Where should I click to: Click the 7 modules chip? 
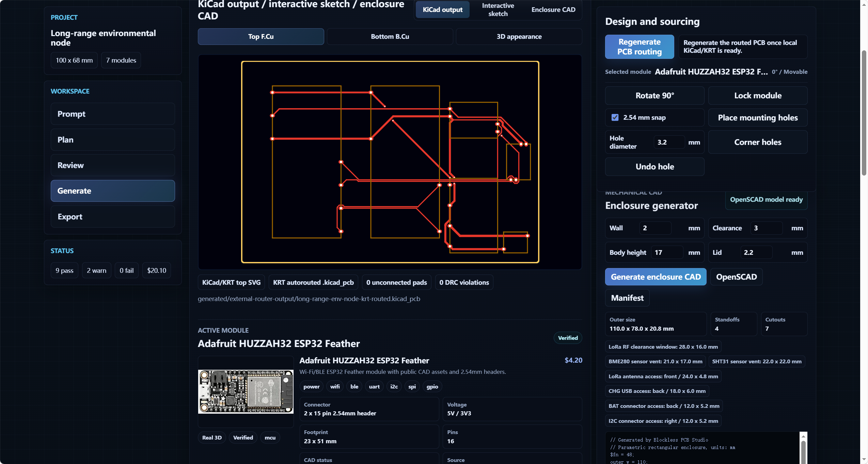click(121, 60)
